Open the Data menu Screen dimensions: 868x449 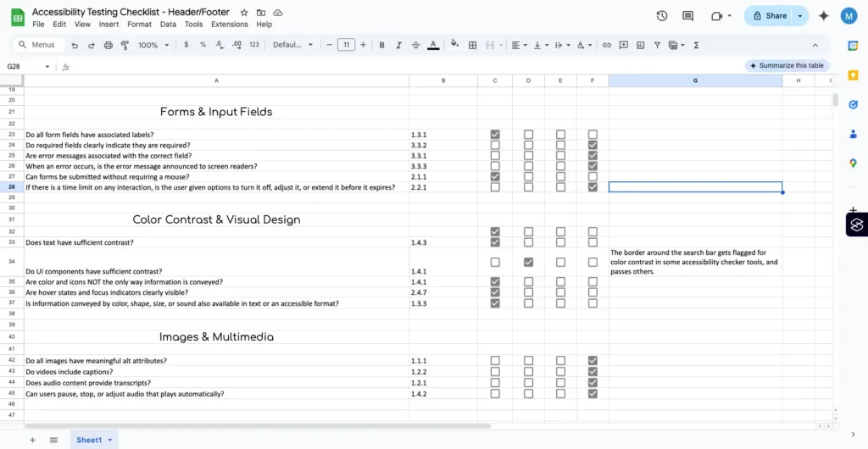click(168, 25)
